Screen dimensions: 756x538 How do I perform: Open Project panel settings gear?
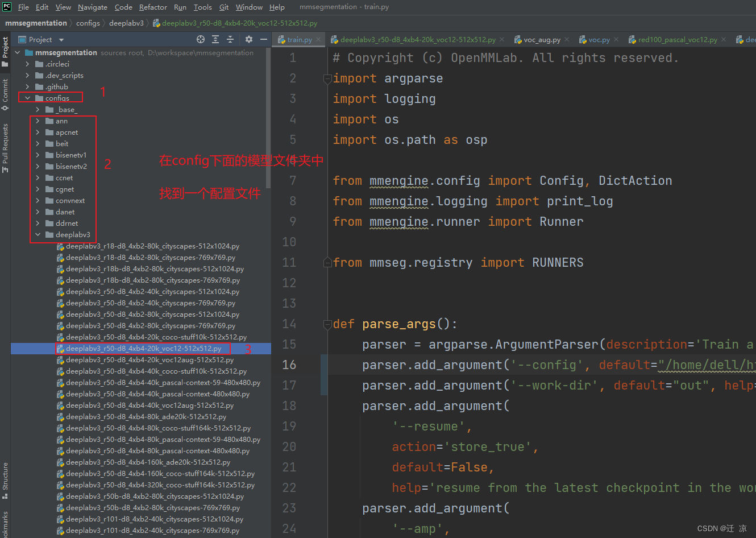tap(248, 39)
